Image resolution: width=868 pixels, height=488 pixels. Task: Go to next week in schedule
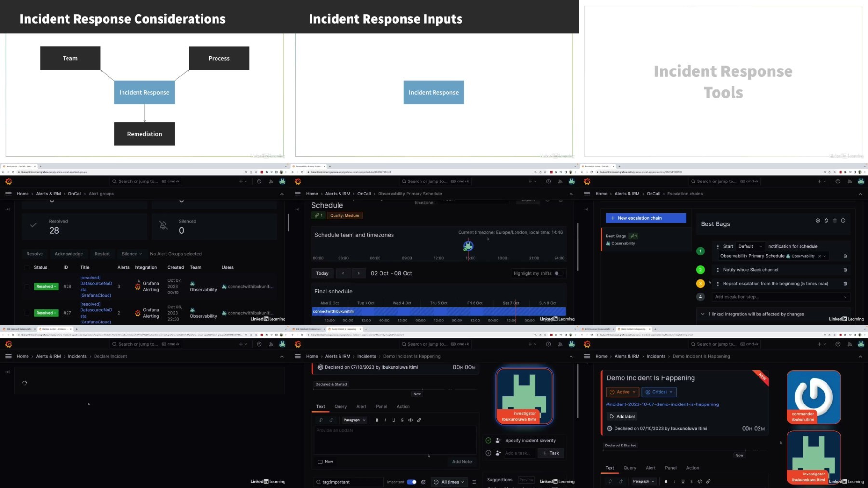coord(359,273)
